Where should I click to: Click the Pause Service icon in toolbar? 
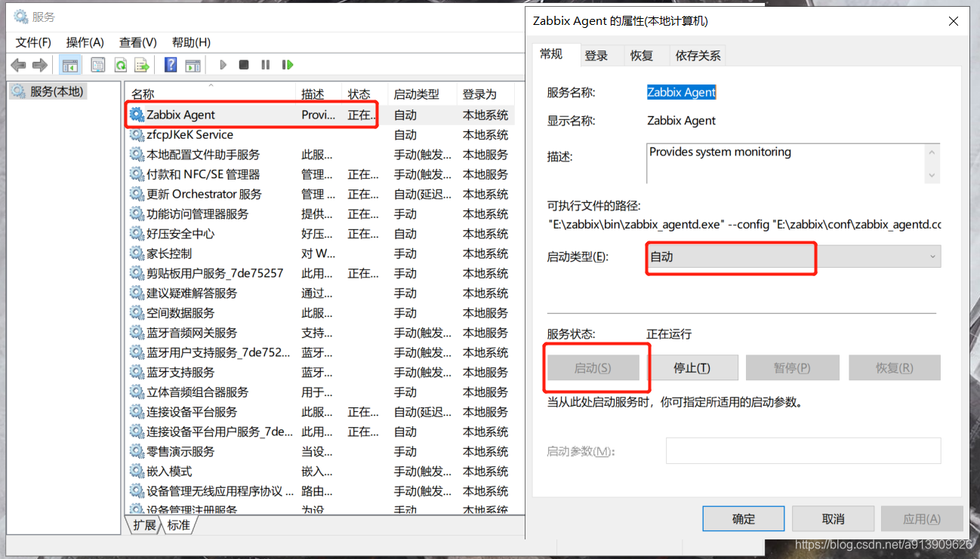(266, 66)
